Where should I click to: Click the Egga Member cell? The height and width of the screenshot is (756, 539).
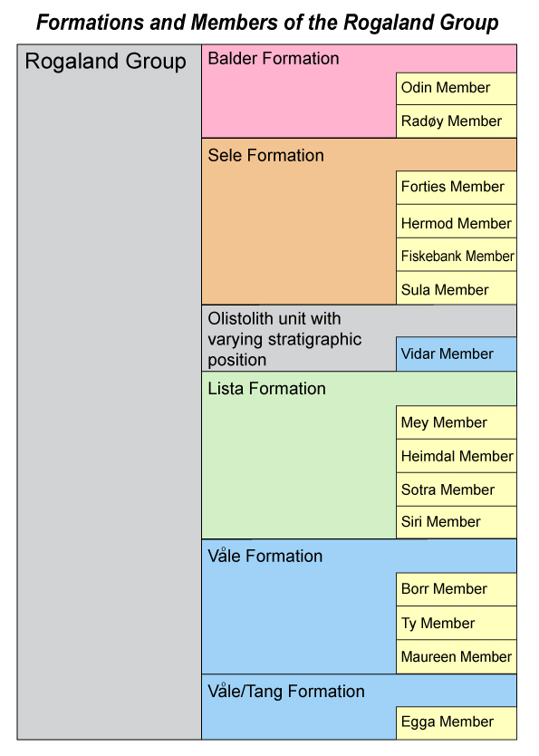tap(457, 722)
